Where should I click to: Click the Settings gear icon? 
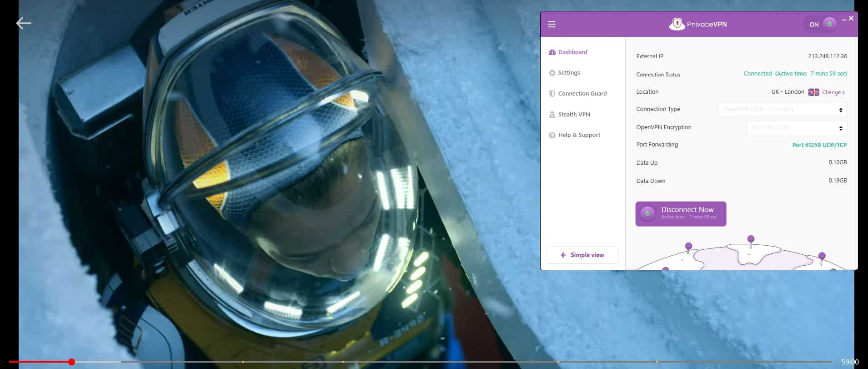(x=552, y=73)
